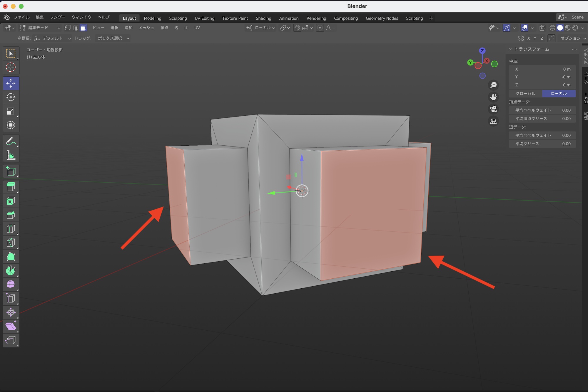Open the ボックス選択 drag dropdown

tap(113, 38)
